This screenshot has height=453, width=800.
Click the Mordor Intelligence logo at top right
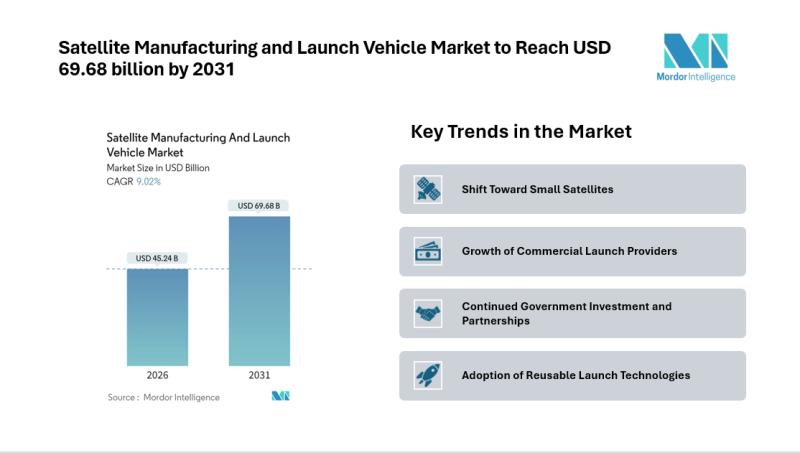[699, 57]
